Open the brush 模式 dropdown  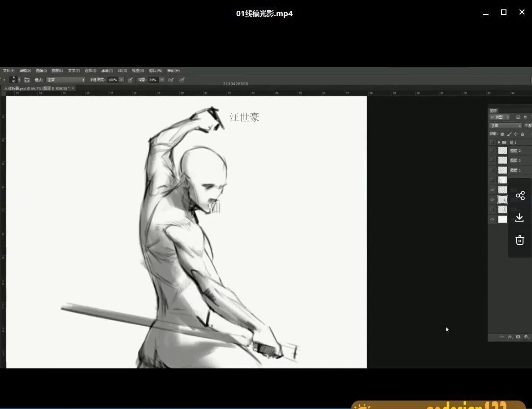click(x=65, y=80)
